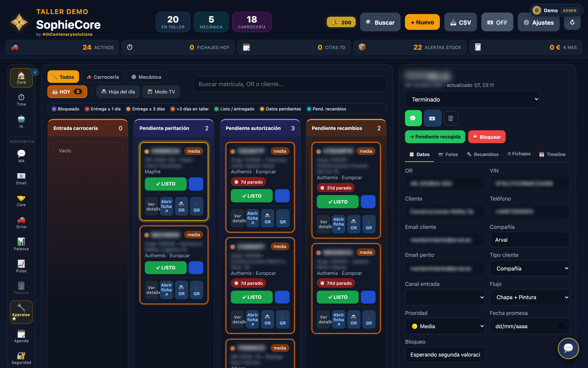Click the 20 En Taller counter
The height and width of the screenshot is (368, 588).
(173, 22)
